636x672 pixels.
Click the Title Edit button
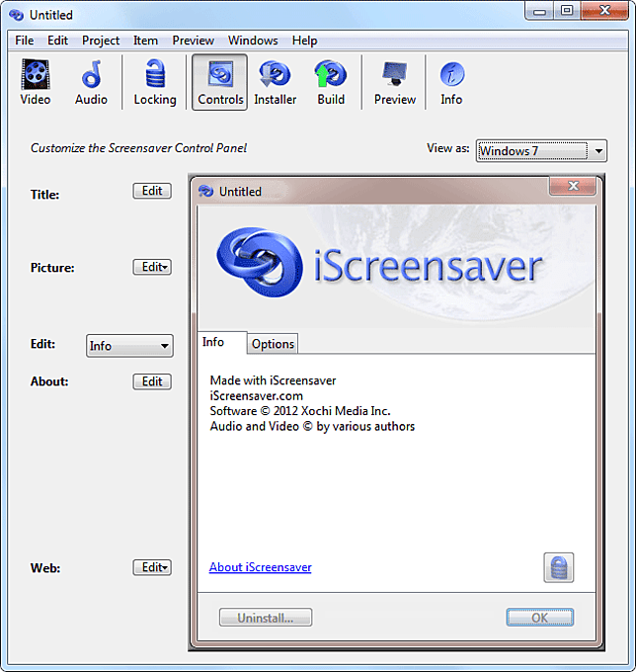[152, 191]
